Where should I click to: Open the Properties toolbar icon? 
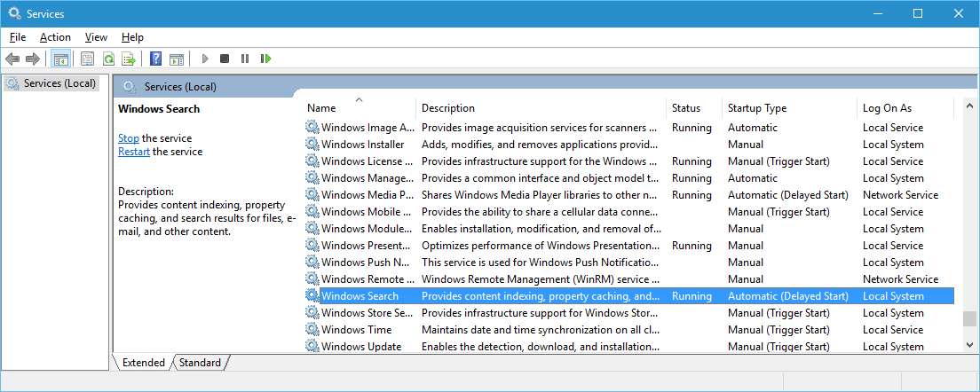(x=87, y=59)
